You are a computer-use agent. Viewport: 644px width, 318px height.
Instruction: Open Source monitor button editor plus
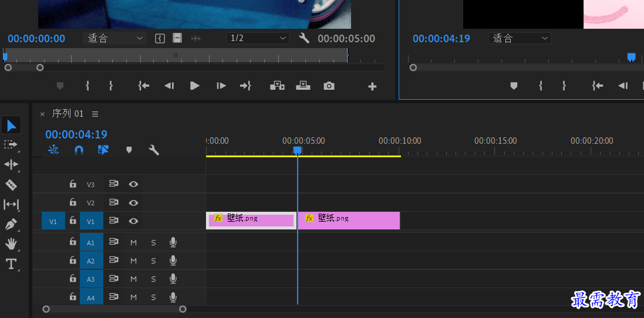(x=372, y=87)
